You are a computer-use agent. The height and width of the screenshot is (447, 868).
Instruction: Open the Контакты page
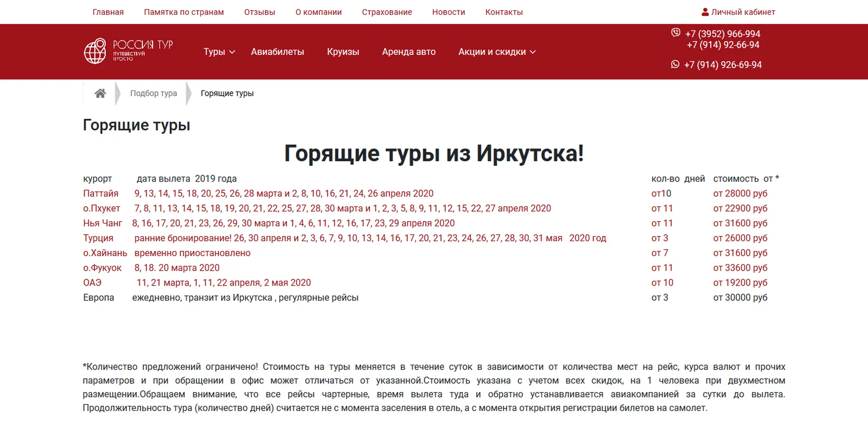pyautogui.click(x=504, y=12)
